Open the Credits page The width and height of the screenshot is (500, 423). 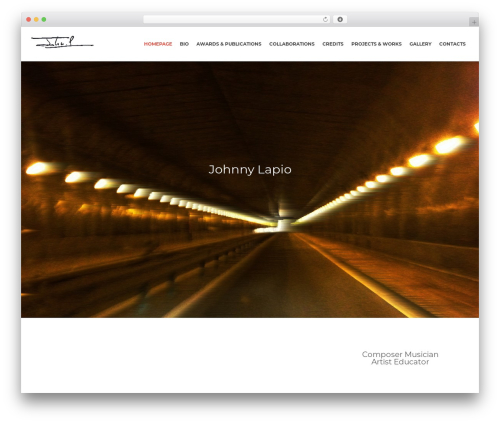pos(333,44)
